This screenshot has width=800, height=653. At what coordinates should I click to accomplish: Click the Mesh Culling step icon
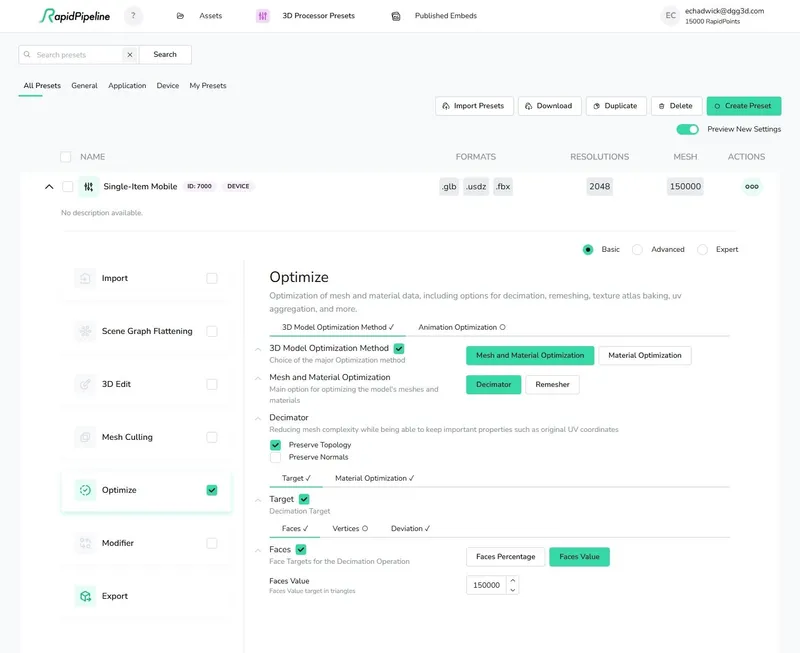point(85,437)
